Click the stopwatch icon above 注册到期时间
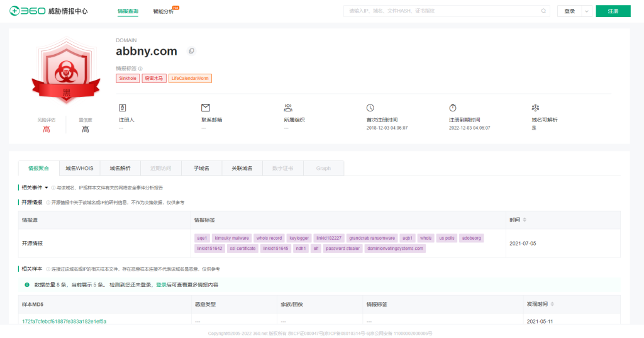 point(453,108)
